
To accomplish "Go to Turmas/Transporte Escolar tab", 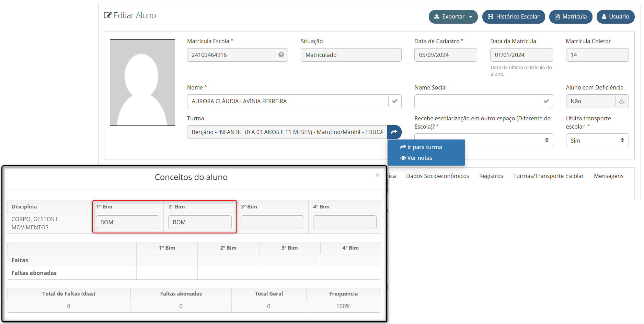I will pos(548,176).
